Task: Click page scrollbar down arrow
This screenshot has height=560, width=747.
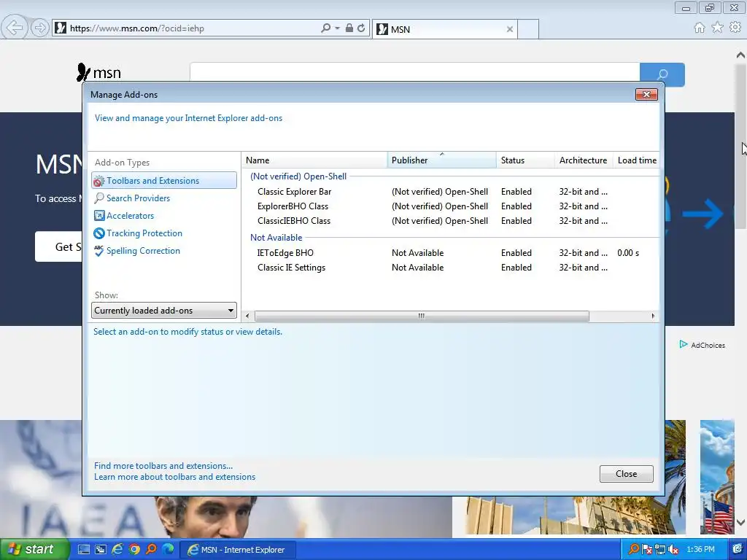Action: [740, 522]
